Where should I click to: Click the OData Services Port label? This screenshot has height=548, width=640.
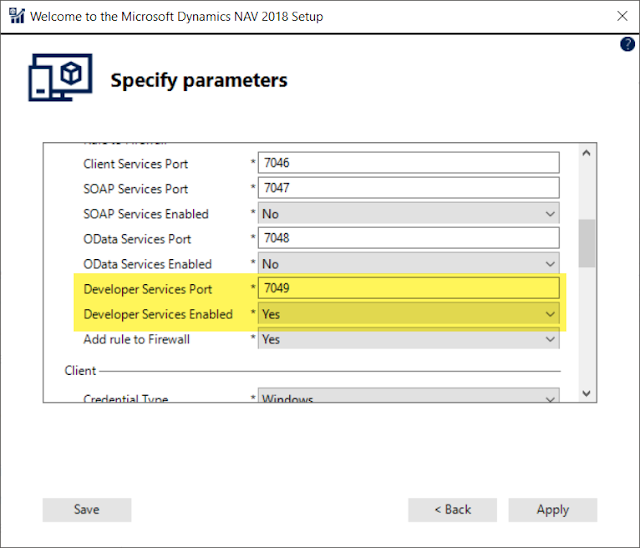137,239
